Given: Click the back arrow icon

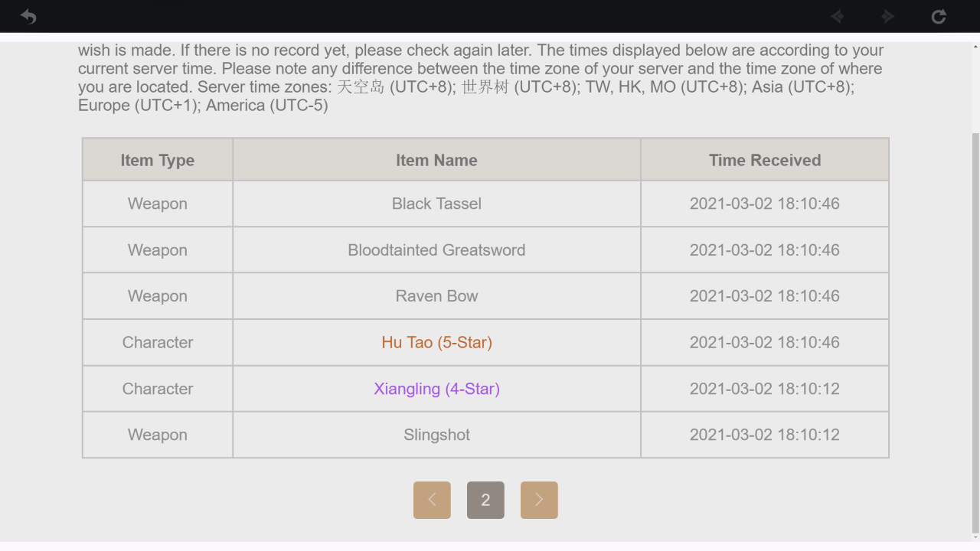Looking at the screenshot, I should pyautogui.click(x=28, y=16).
